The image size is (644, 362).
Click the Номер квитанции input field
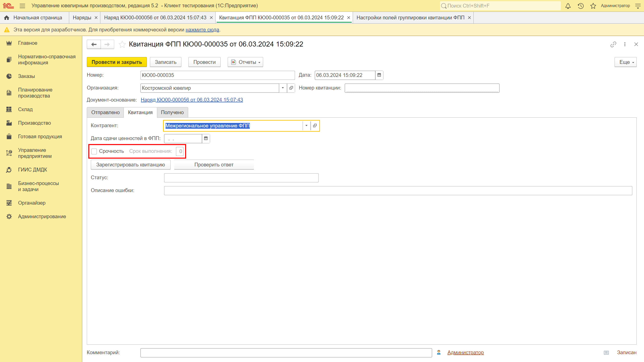[422, 88]
